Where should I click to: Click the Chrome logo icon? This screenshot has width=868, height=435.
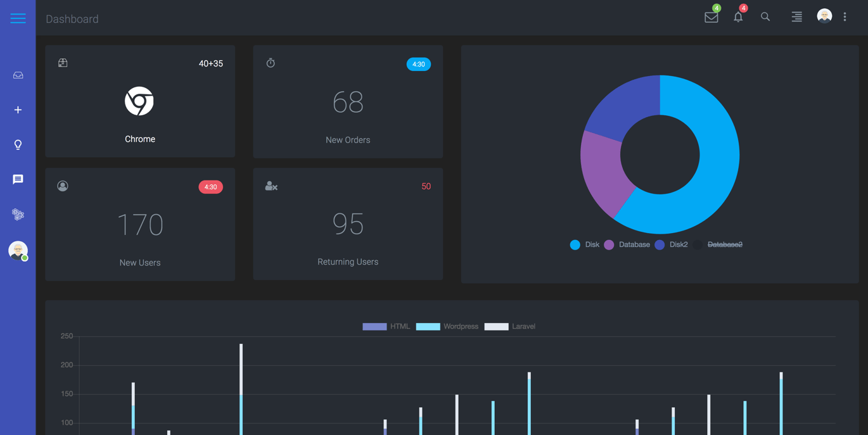tap(139, 101)
